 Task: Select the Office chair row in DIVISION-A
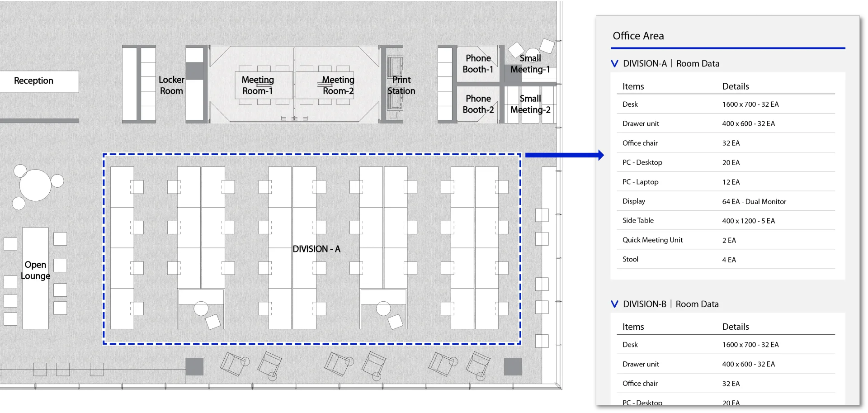pos(726,143)
